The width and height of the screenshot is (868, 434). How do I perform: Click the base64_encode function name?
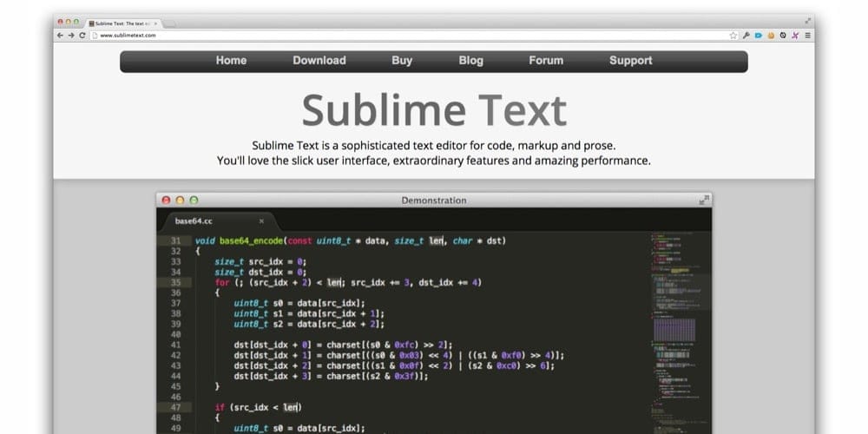tap(252, 240)
